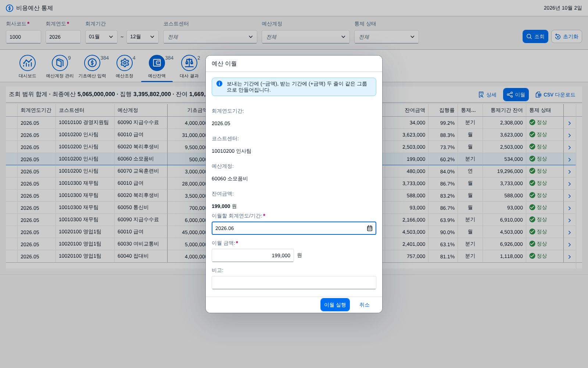This screenshot has width=588, height=368.
Task: Click the 이월 carry-over toolbar button
Action: 516,95
